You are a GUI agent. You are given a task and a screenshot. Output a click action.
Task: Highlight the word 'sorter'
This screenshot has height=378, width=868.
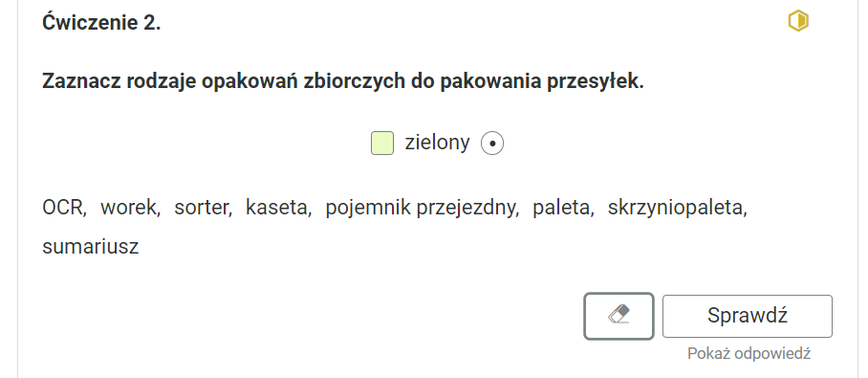pyautogui.click(x=202, y=208)
